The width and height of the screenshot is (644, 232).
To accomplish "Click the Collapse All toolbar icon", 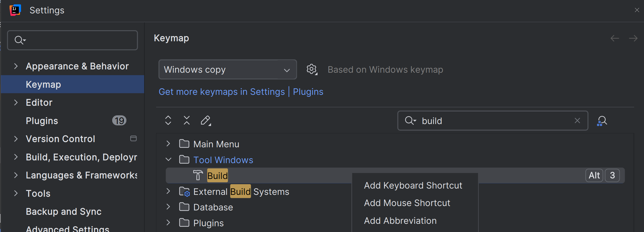I will point(187,120).
